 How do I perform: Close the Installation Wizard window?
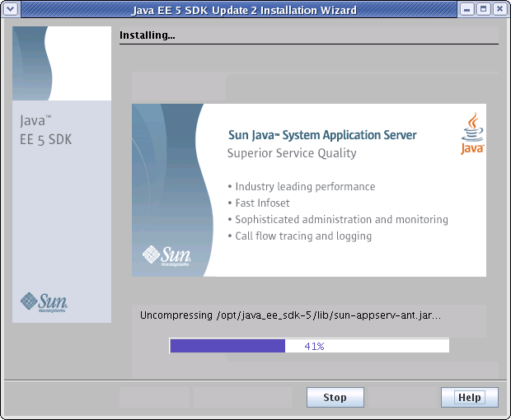500,9
